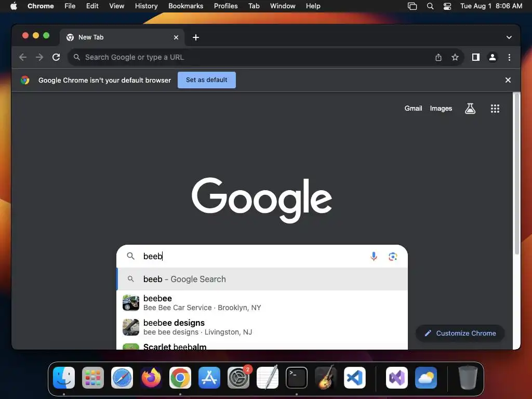
Task: Open the Profiles menu
Action: pyautogui.click(x=225, y=6)
